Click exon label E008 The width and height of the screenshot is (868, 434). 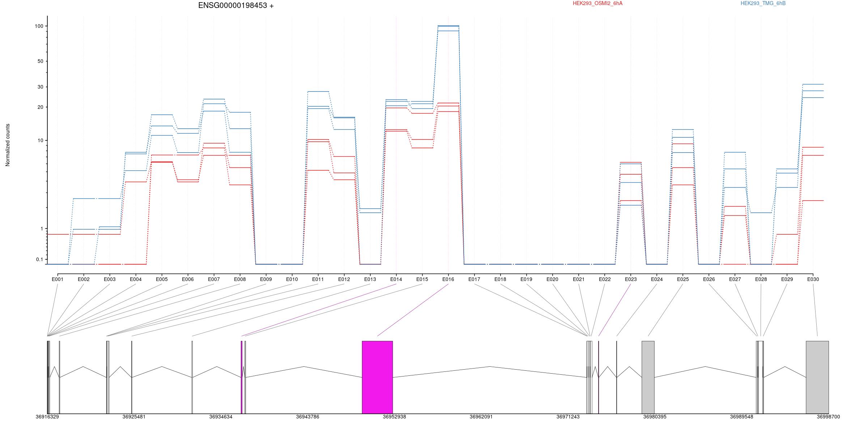pyautogui.click(x=240, y=279)
